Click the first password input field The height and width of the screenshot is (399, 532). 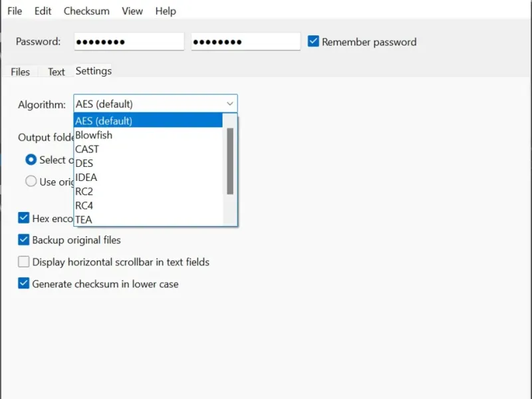pyautogui.click(x=129, y=42)
